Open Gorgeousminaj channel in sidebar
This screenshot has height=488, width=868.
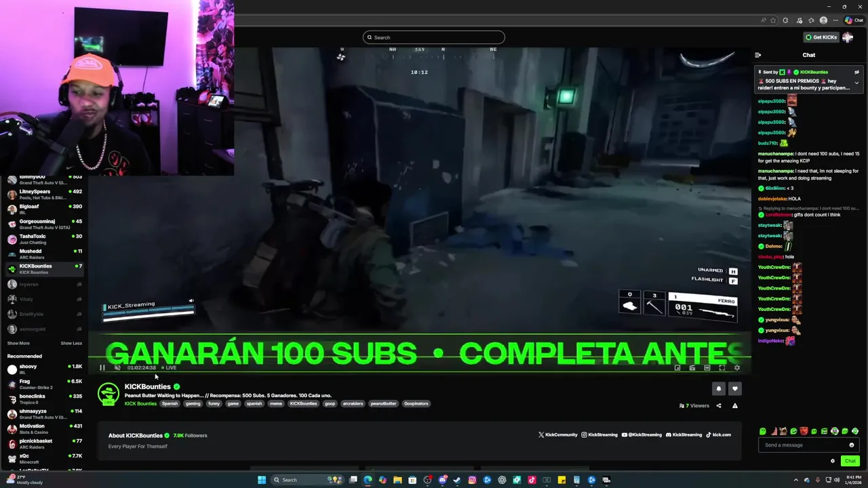[44, 224]
